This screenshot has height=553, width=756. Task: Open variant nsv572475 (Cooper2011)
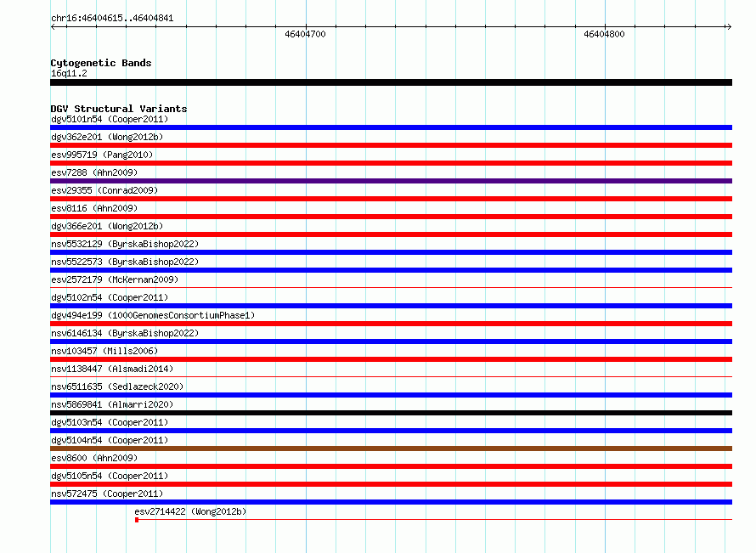pyautogui.click(x=107, y=494)
